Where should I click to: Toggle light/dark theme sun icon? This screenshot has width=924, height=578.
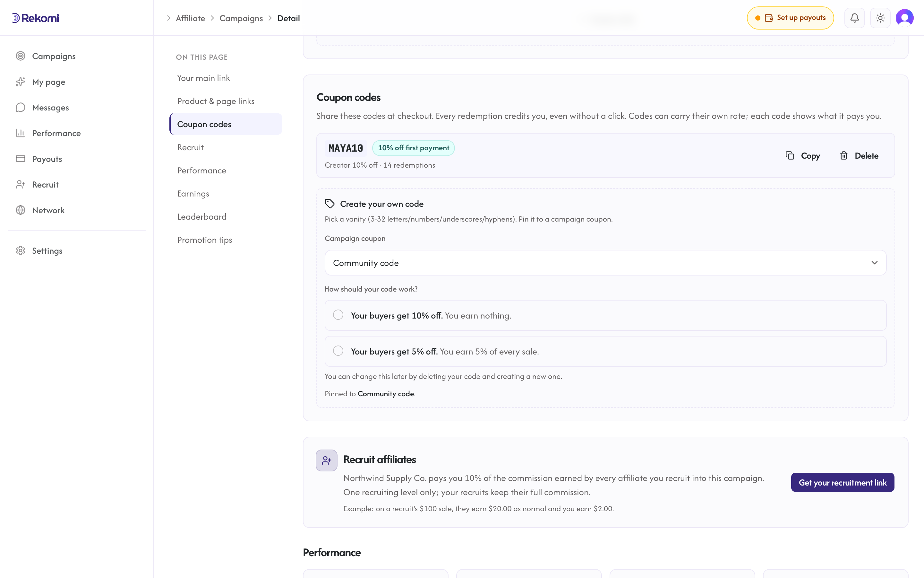point(880,18)
